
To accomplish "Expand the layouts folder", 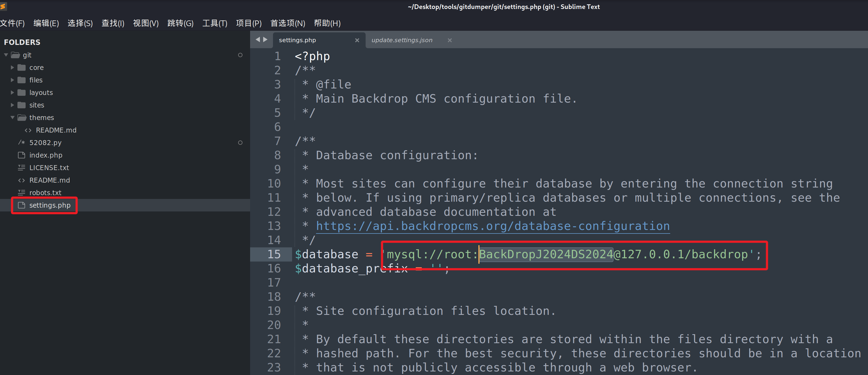I will click(x=13, y=93).
